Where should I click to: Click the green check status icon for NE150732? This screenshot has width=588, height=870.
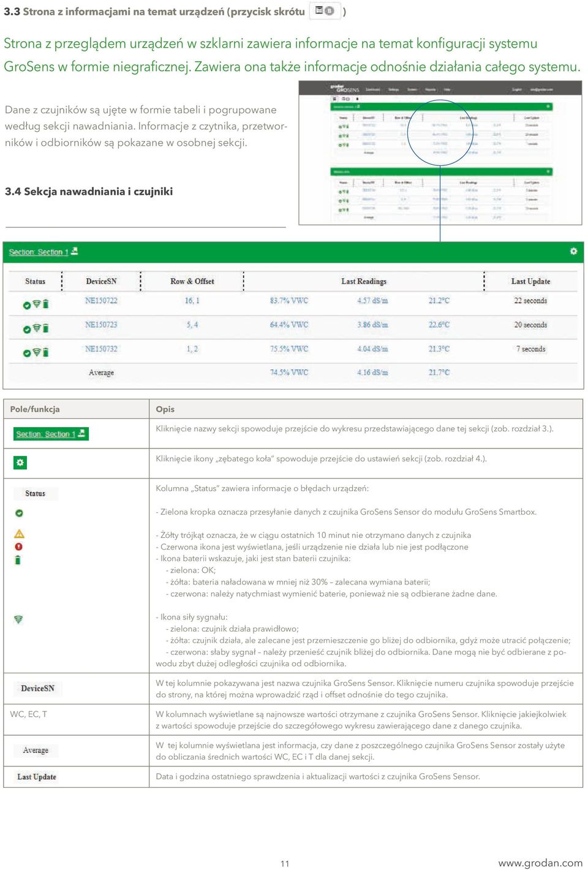[x=27, y=353]
